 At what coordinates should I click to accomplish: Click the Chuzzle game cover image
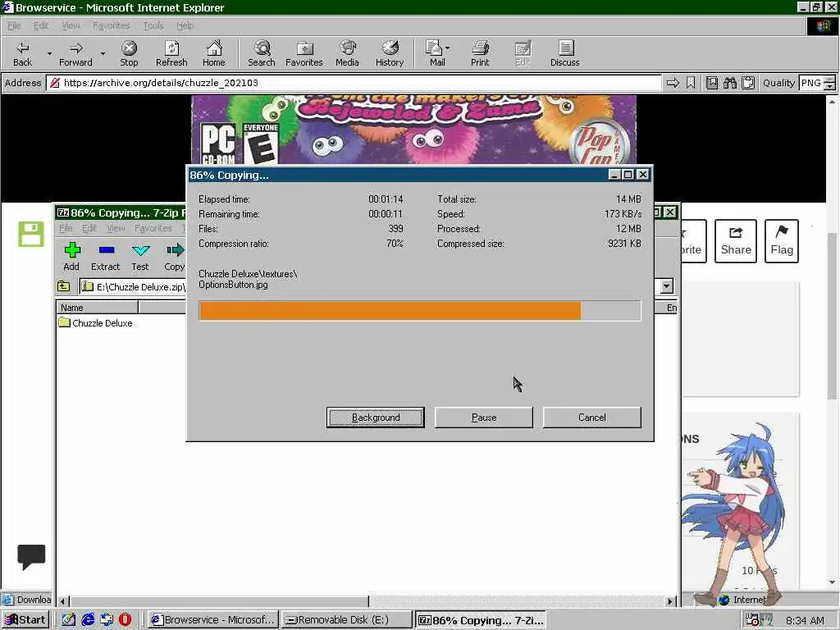[413, 130]
